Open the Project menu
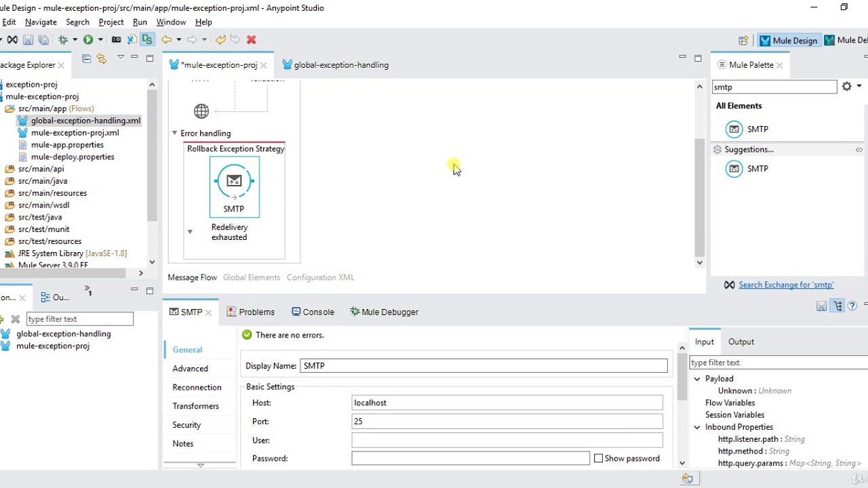This screenshot has width=868, height=488. (111, 22)
